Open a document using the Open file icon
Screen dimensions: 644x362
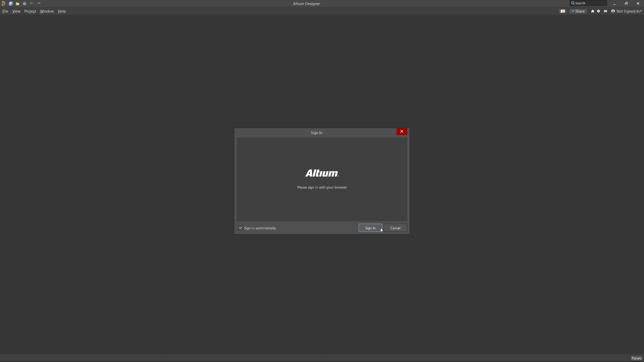17,3
